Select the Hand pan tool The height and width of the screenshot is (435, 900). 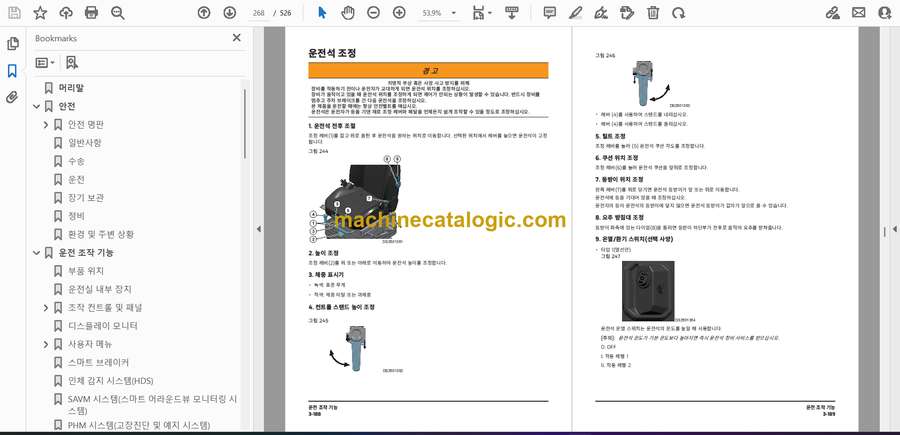[x=348, y=13]
